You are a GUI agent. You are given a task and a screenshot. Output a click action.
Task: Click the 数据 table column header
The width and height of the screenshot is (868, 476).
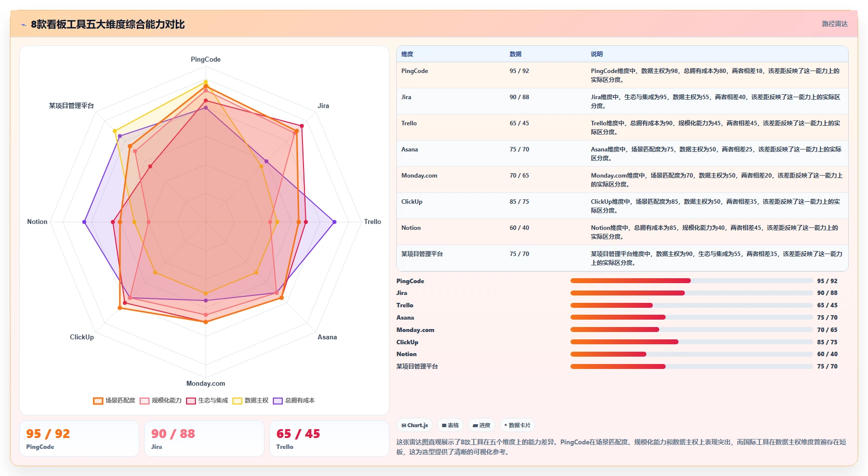point(515,54)
